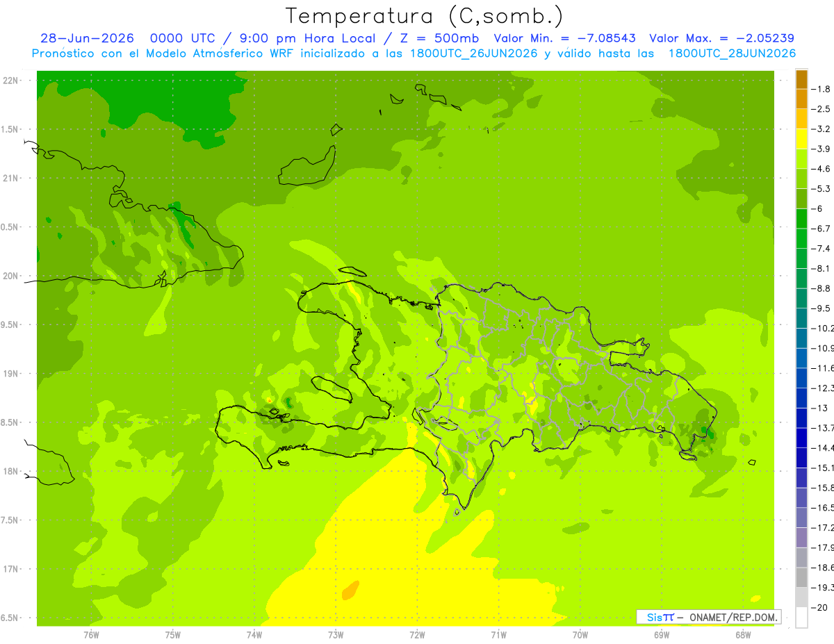The image size is (834, 644).
Task: Click the '-1.8' colorbar value
Action: point(821,89)
